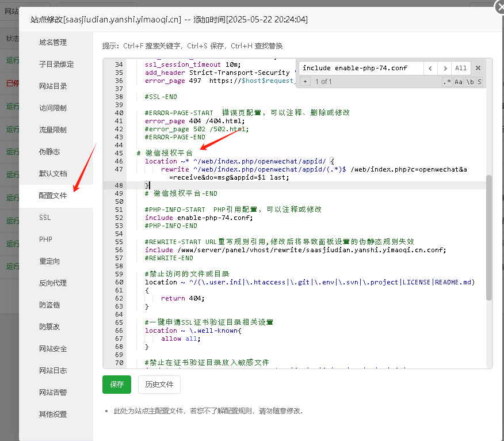The width and height of the screenshot is (504, 441).
Task: Click 'include enable-php-74.conf;' code line
Action: [199, 218]
